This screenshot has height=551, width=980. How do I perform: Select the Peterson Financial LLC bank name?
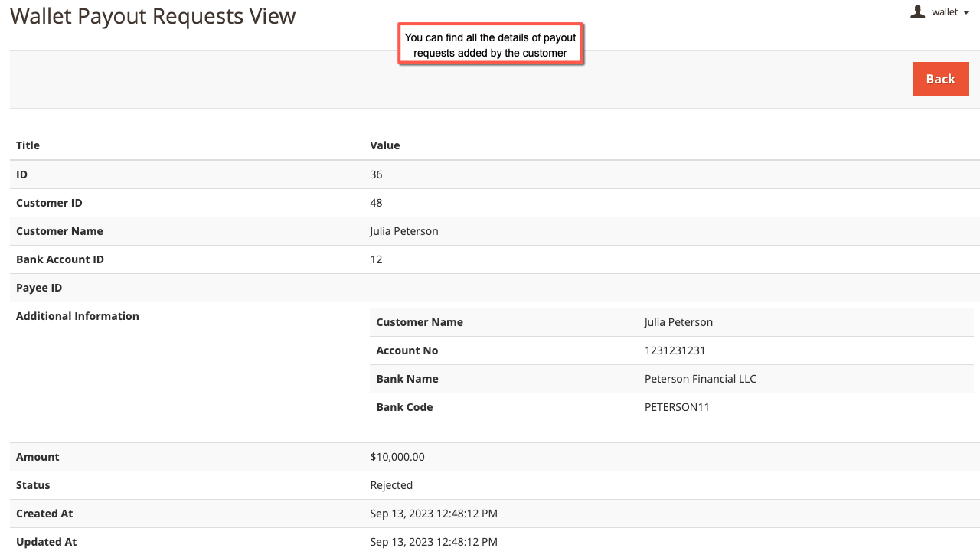coord(700,379)
